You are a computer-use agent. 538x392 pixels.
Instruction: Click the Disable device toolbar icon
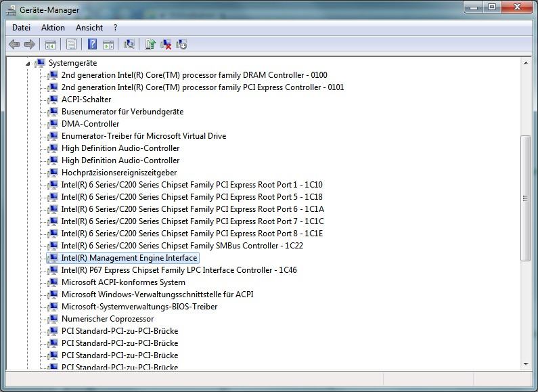[181, 44]
